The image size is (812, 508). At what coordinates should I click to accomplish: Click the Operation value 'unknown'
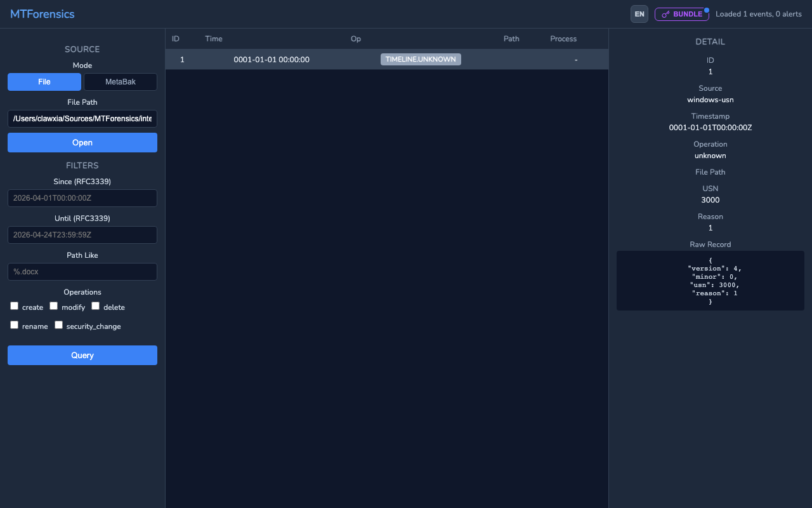(x=710, y=156)
